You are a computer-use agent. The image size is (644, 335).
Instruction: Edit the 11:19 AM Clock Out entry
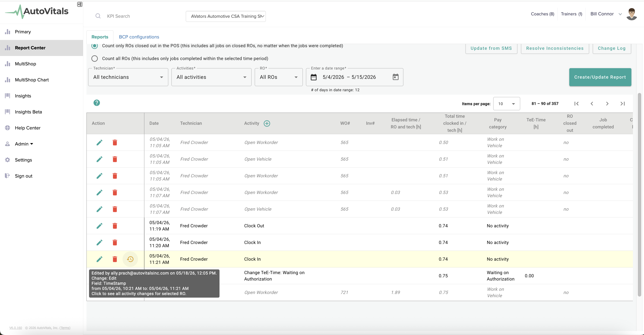click(x=100, y=226)
